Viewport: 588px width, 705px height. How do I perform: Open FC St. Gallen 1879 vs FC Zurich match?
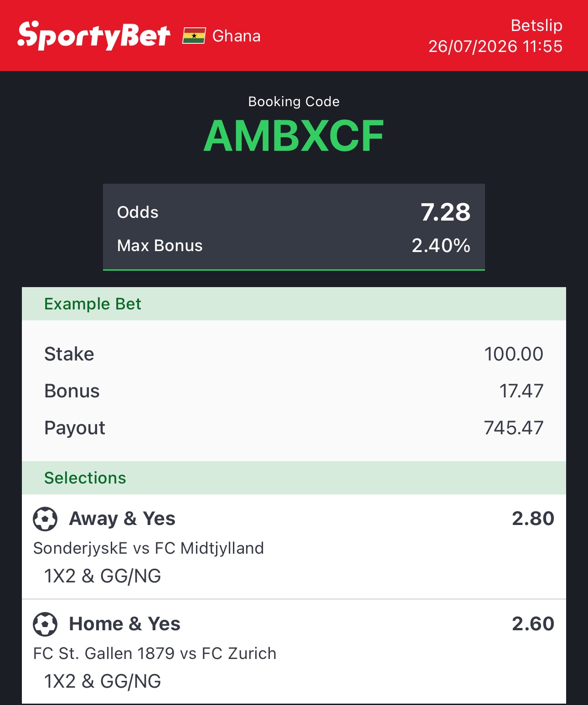coord(155,654)
